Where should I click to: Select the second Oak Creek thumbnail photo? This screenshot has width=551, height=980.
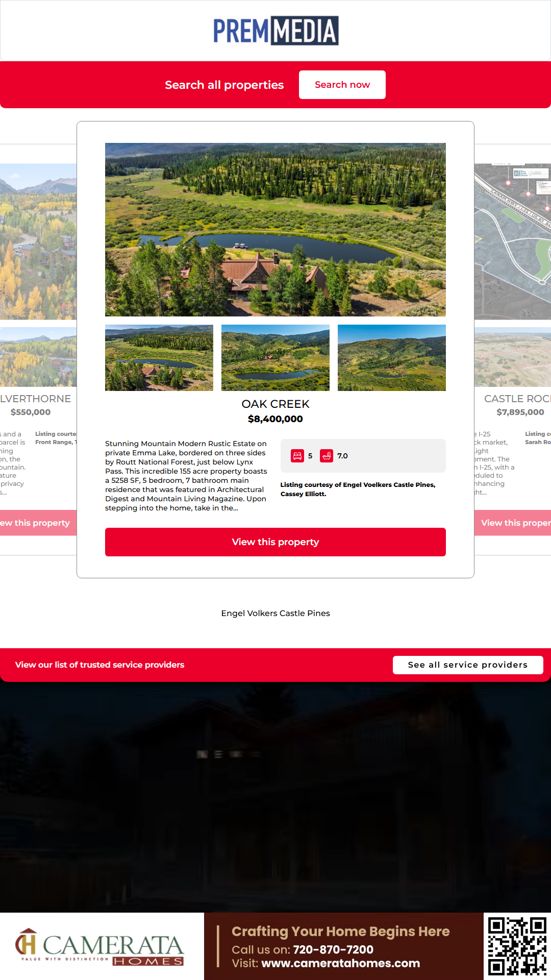point(275,358)
